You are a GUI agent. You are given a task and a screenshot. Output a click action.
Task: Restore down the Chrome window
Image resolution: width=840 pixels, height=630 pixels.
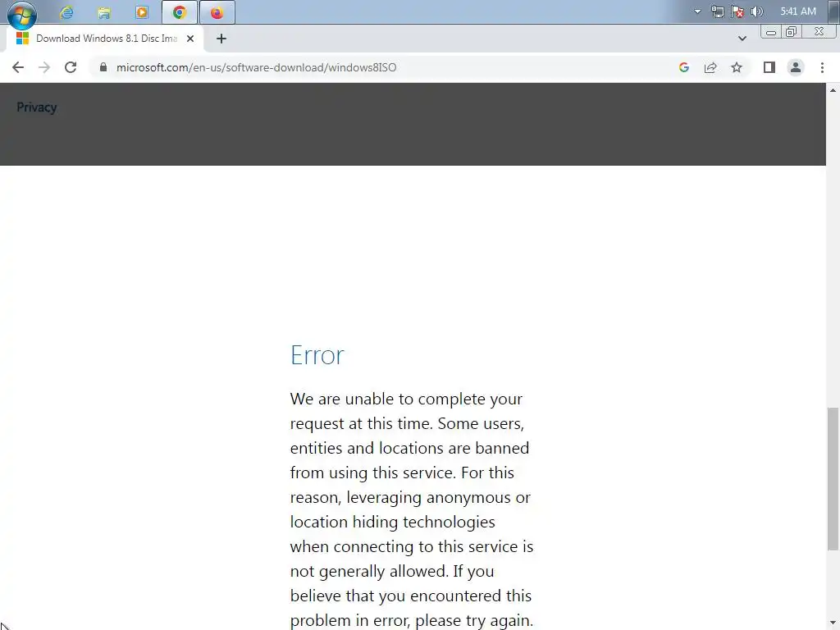(791, 32)
